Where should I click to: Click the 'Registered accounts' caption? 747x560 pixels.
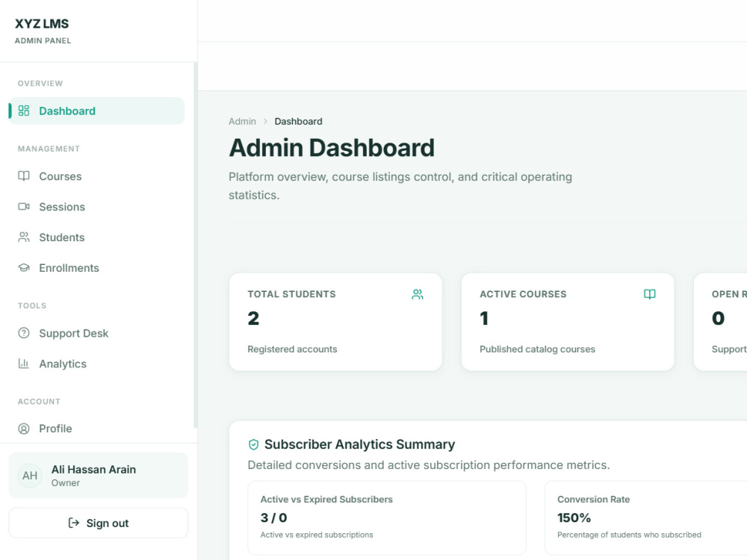[292, 349]
